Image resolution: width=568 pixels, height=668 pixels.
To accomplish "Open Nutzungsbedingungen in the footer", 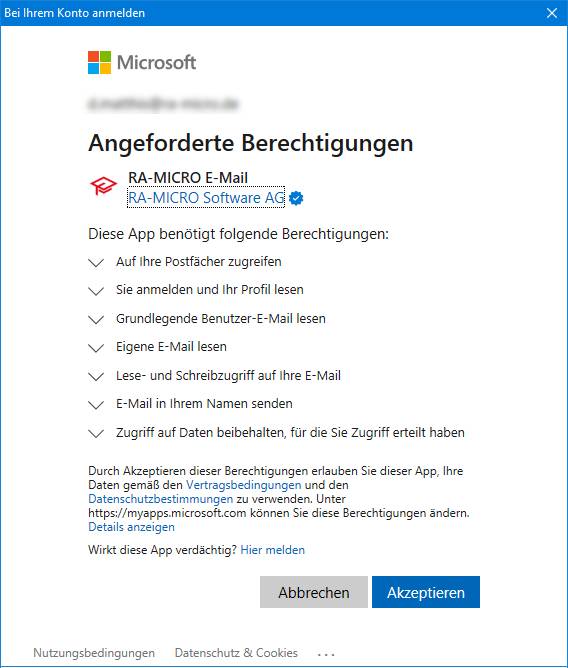I will click(x=94, y=653).
